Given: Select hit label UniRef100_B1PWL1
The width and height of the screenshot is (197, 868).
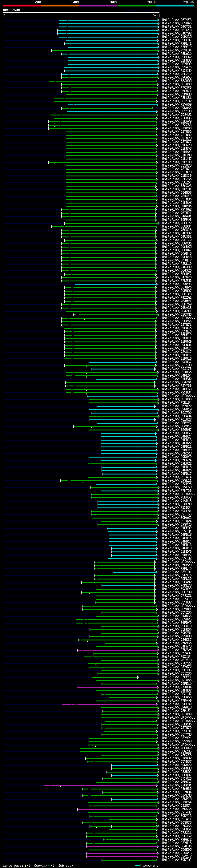Looking at the screenshot, I should pyautogui.click(x=177, y=338).
